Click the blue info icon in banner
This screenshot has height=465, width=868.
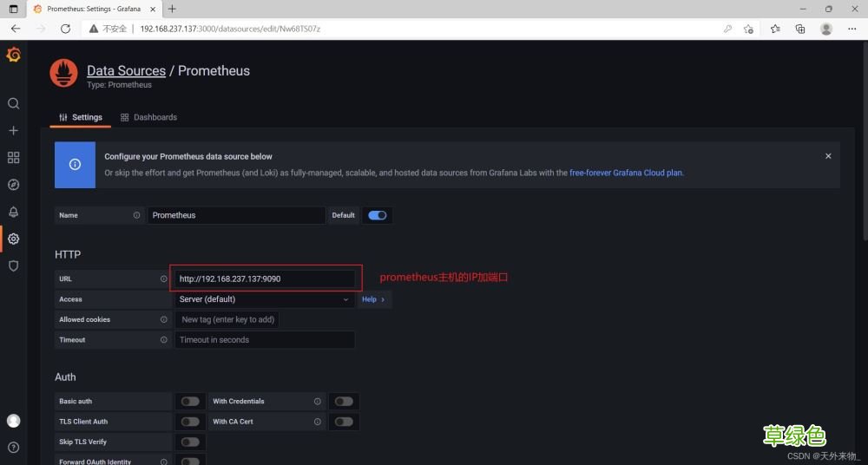pos(75,165)
